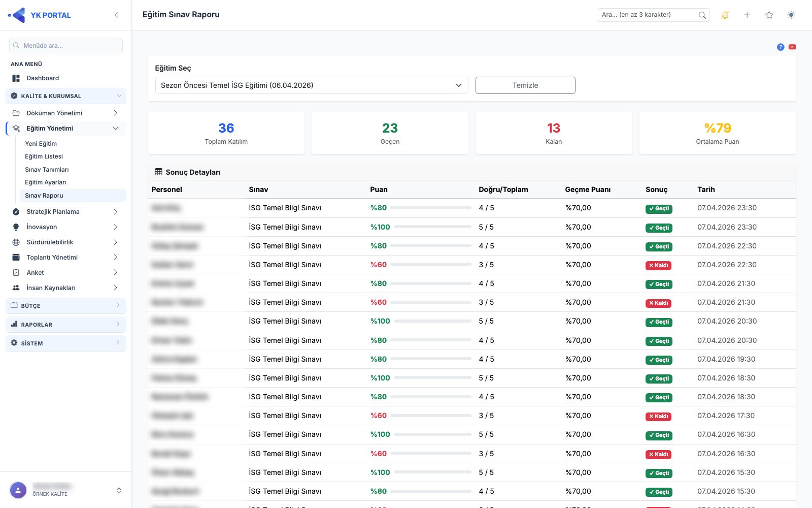812x508 pixels.
Task: Click the Toplantı Yönetimi calendar icon
Action: 16,258
